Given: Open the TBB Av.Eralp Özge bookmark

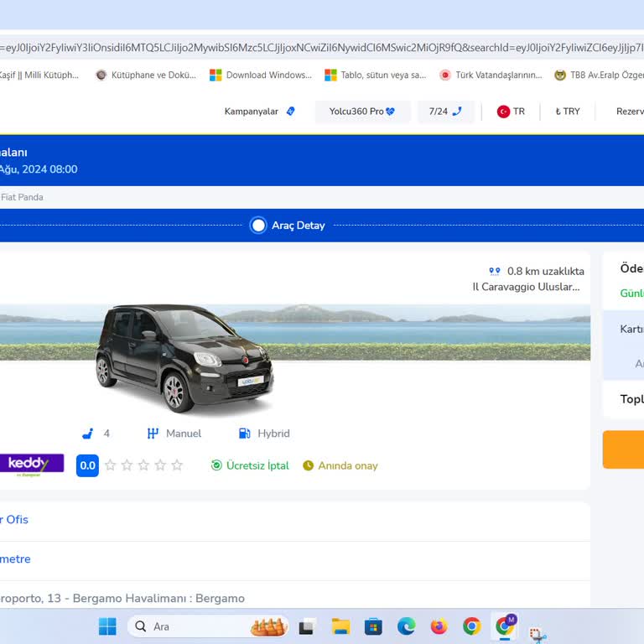Looking at the screenshot, I should 599,75.
